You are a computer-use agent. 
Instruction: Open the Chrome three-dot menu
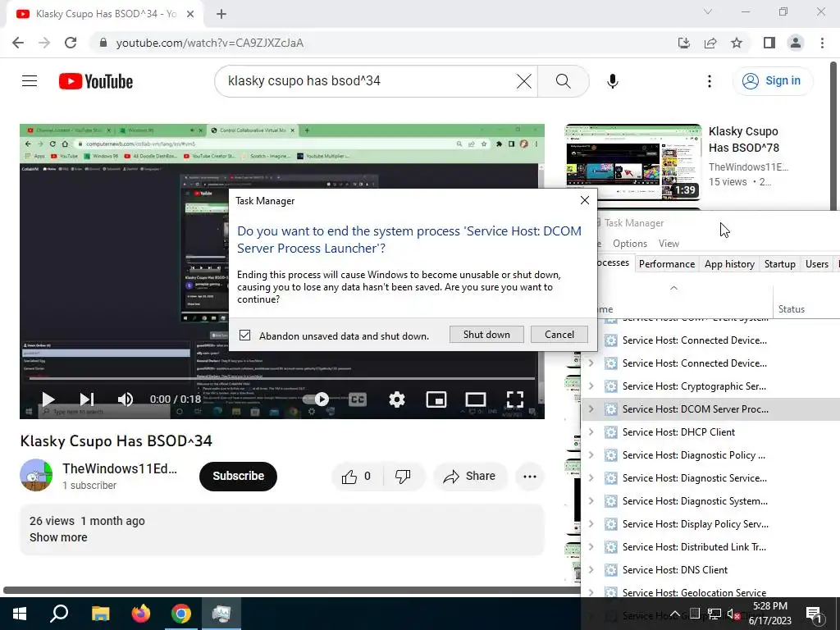[822, 43]
